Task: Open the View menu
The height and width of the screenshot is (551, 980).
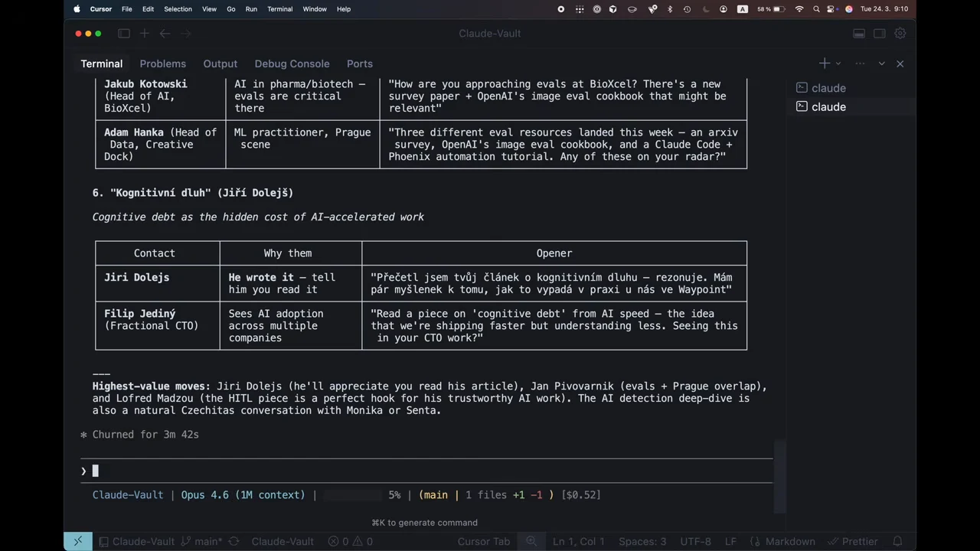Action: (209, 9)
